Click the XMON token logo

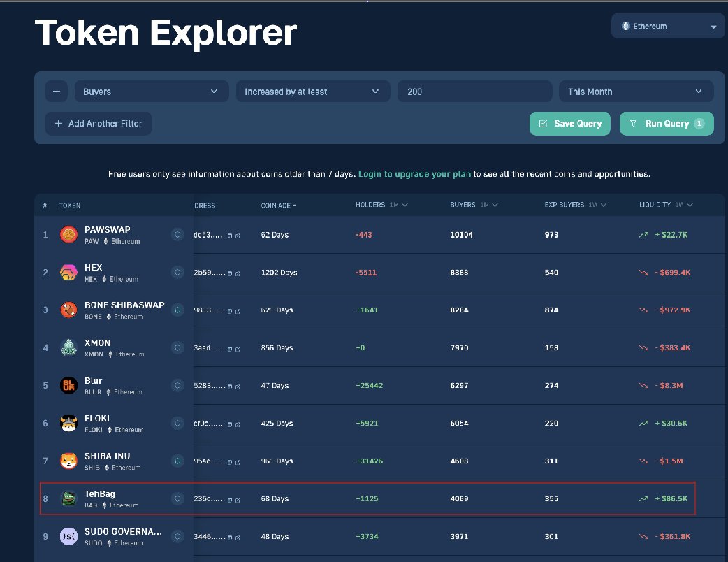click(x=68, y=347)
